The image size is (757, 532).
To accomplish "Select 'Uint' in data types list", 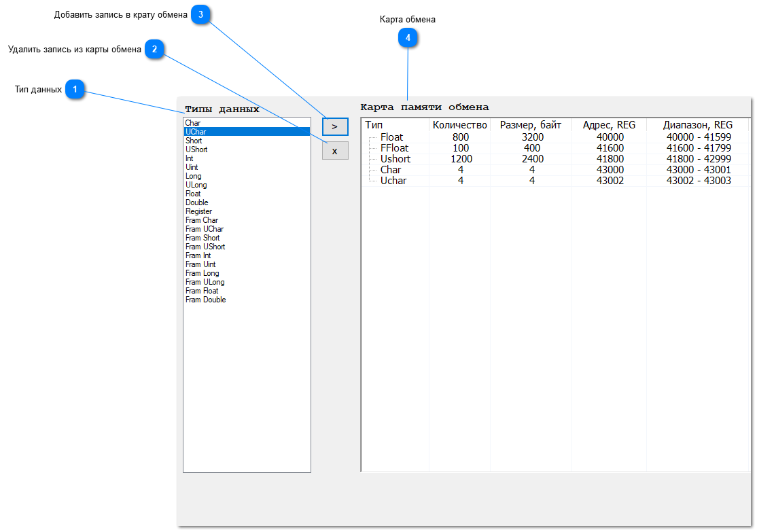I will tap(247, 167).
